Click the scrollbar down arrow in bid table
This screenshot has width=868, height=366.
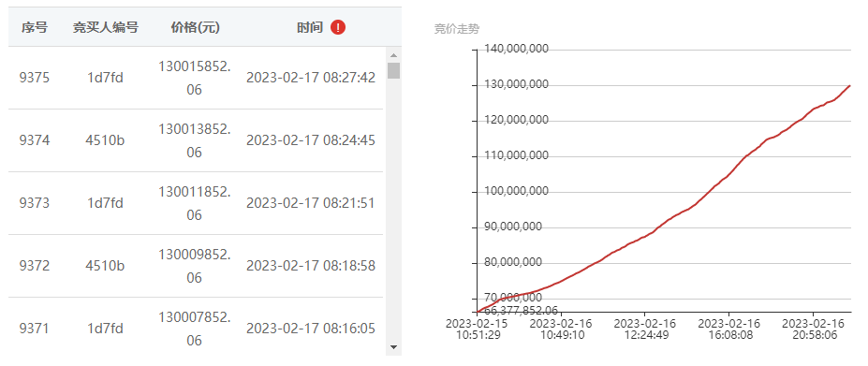(393, 347)
